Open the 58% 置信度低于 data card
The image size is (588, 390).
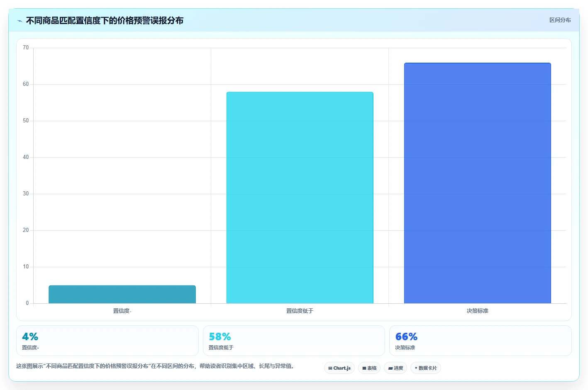coord(294,341)
